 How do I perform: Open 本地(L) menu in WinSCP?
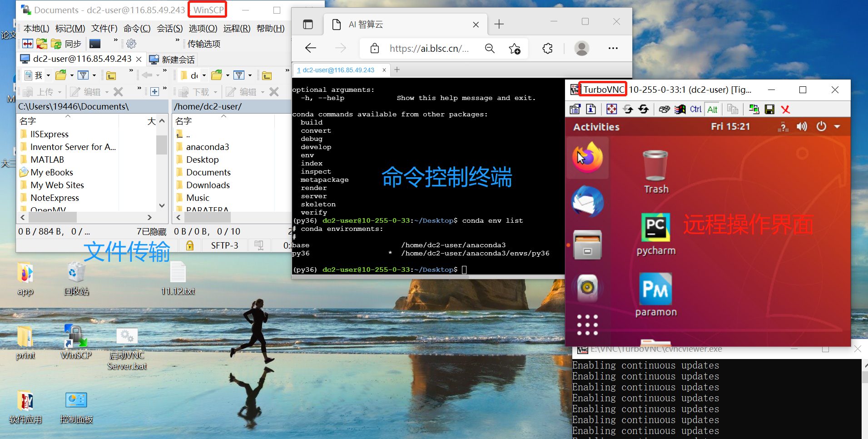point(36,28)
